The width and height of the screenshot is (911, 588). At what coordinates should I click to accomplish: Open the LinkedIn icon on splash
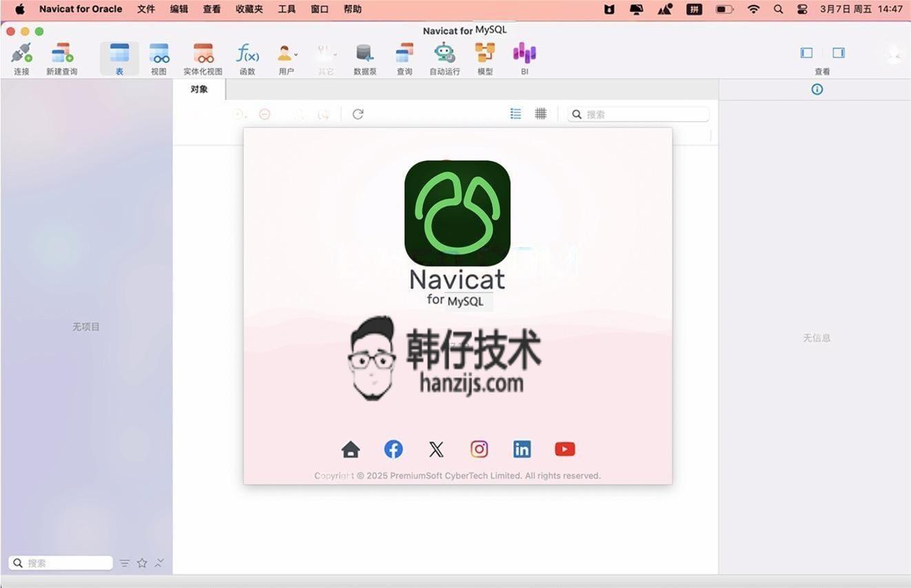point(522,449)
